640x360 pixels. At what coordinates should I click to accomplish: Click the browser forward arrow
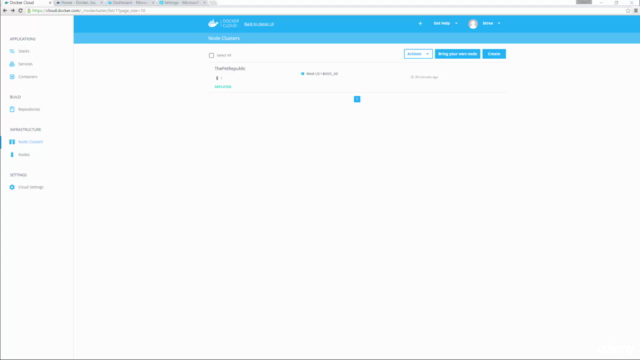click(13, 11)
